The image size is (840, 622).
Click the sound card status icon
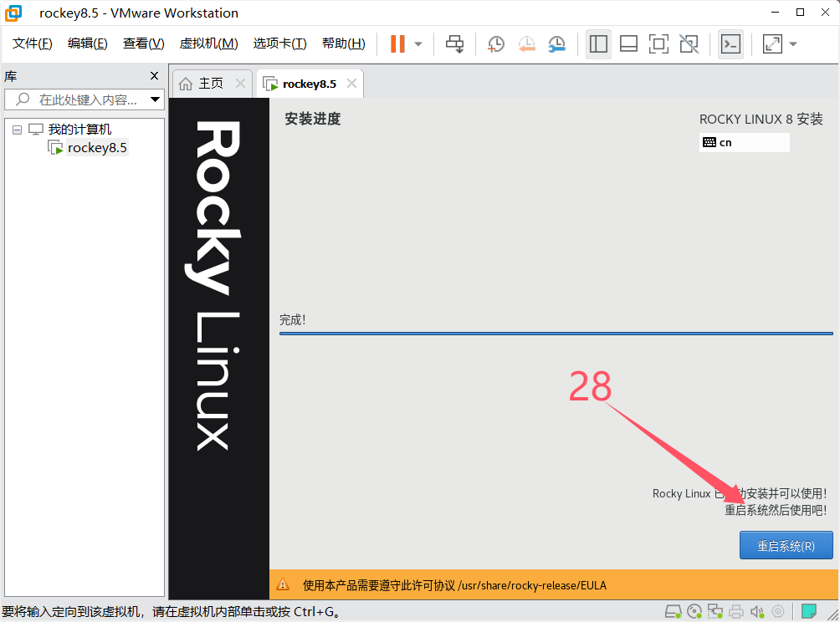point(756,611)
